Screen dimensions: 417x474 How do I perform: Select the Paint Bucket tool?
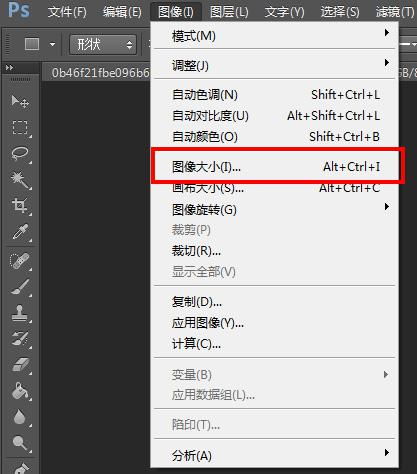[20, 391]
